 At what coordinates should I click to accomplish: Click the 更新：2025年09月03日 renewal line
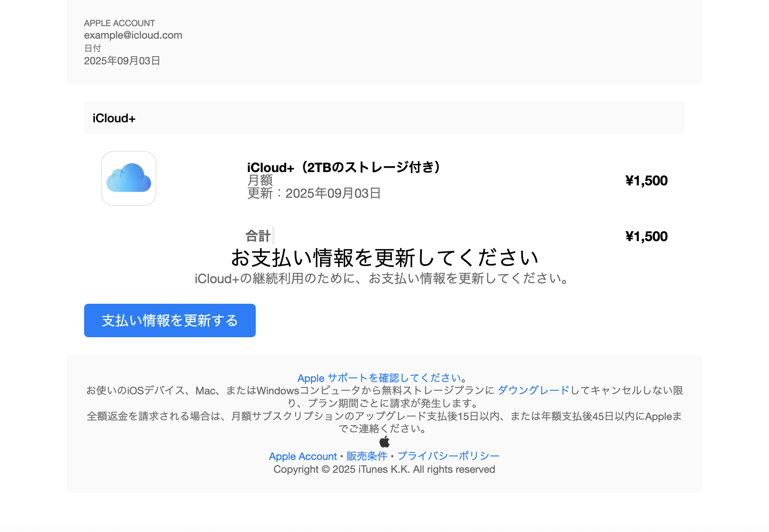[314, 193]
